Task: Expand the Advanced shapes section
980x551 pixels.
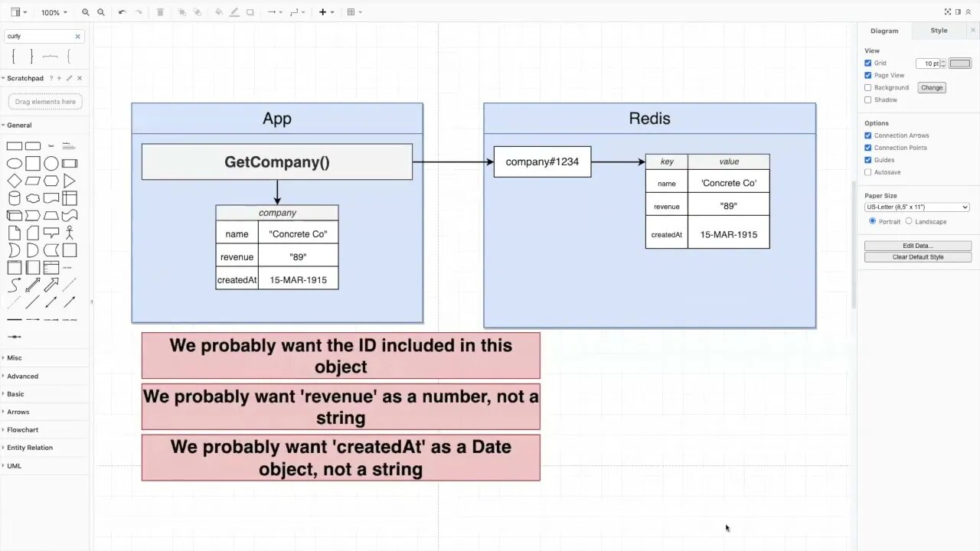Action: pos(44,376)
